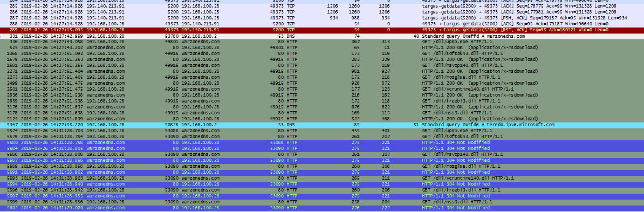This screenshot has height=212, width=644.
Task: Select packet 2501 GET /dll/vcruntime140.dll
Action: [322, 89]
